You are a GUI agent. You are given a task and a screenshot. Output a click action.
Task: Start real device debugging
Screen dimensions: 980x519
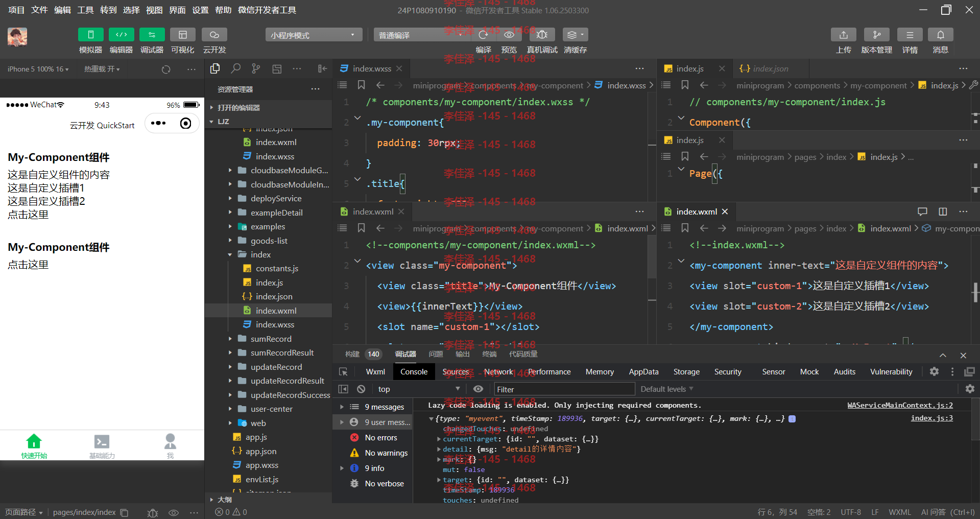pyautogui.click(x=542, y=35)
